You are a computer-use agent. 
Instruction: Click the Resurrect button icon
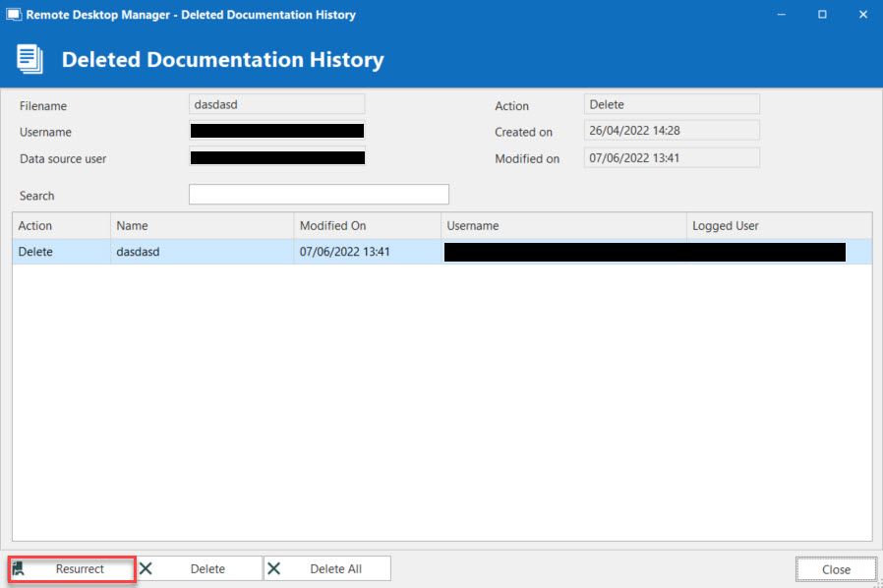(x=19, y=568)
